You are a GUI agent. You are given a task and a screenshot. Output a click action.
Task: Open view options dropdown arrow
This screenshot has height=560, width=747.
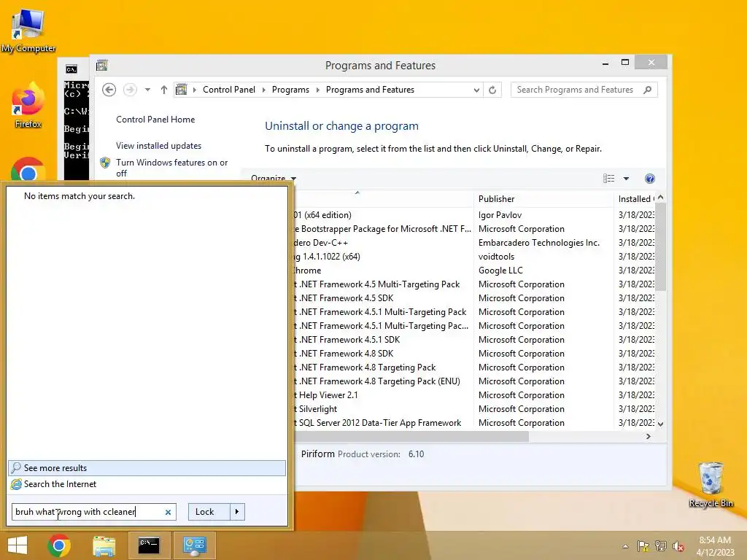(x=627, y=179)
